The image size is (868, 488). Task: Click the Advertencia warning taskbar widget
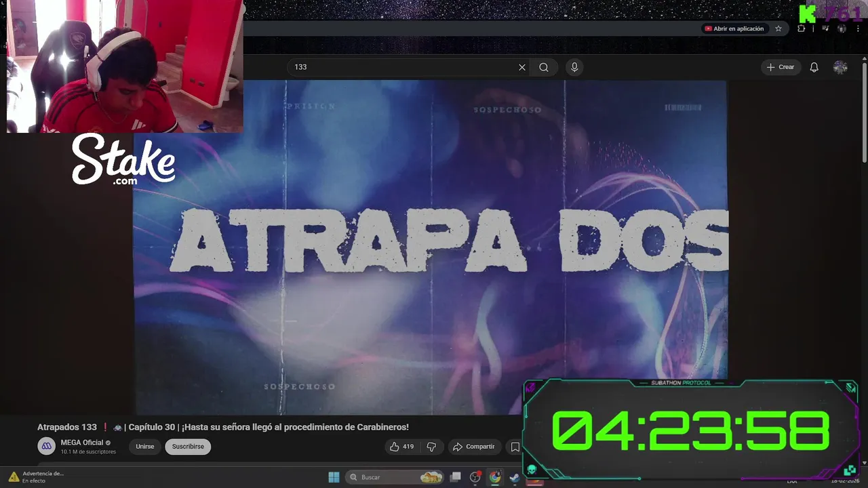coord(37,477)
